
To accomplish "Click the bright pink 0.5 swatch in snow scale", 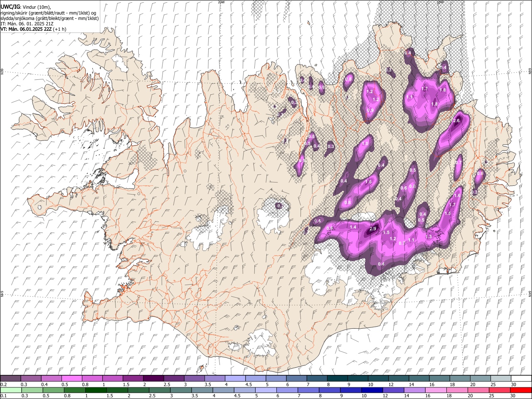I will pos(71,378).
